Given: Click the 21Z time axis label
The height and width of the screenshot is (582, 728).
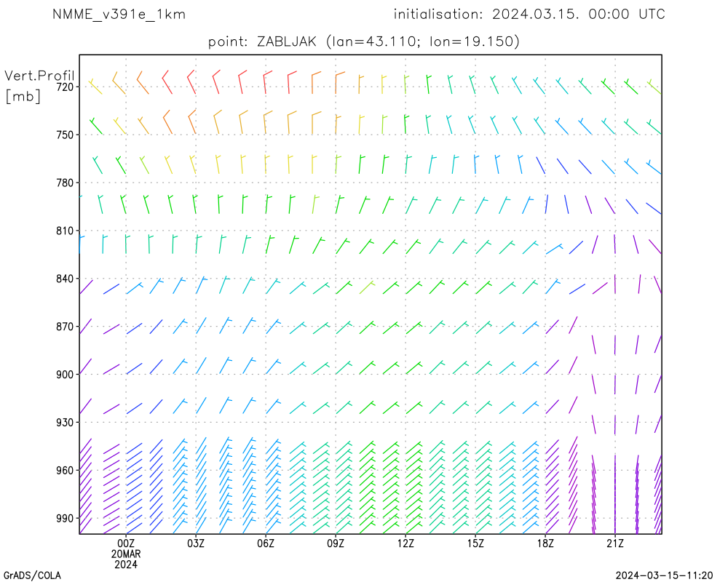Looking at the screenshot, I should coord(615,543).
